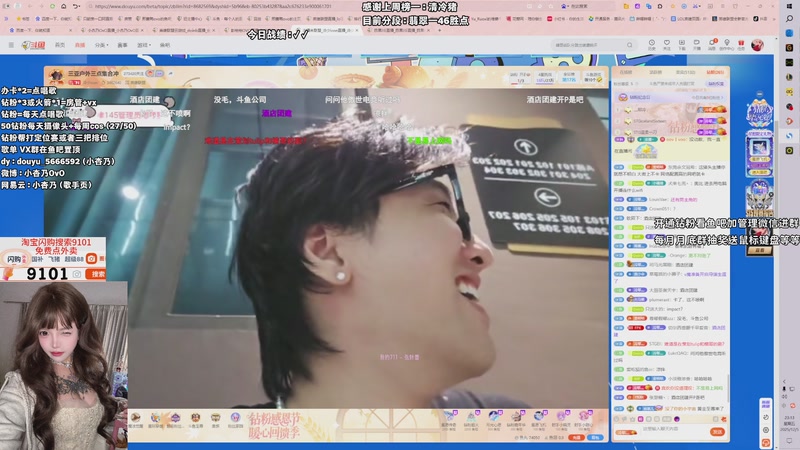Click the Douyu site logo
Screen dimensions: 800x450
coord(34,45)
